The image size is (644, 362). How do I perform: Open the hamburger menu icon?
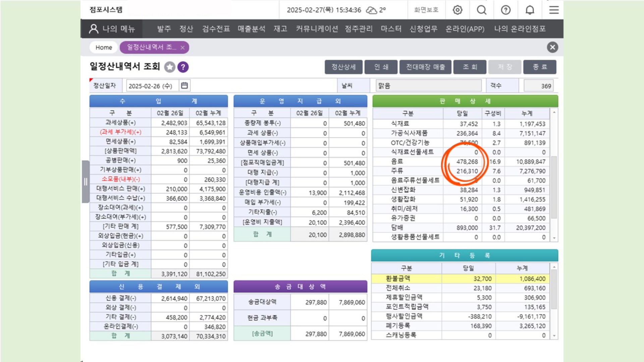(x=554, y=10)
